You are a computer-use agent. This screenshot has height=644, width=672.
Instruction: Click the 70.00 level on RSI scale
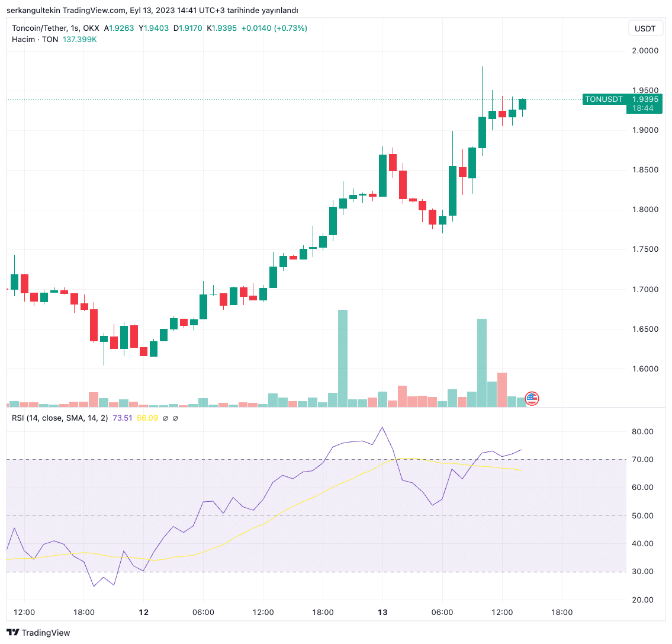[642, 460]
